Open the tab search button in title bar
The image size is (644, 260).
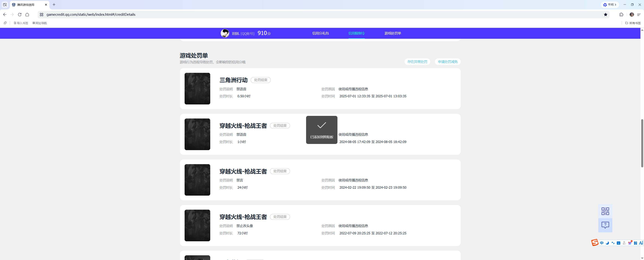(x=5, y=4)
